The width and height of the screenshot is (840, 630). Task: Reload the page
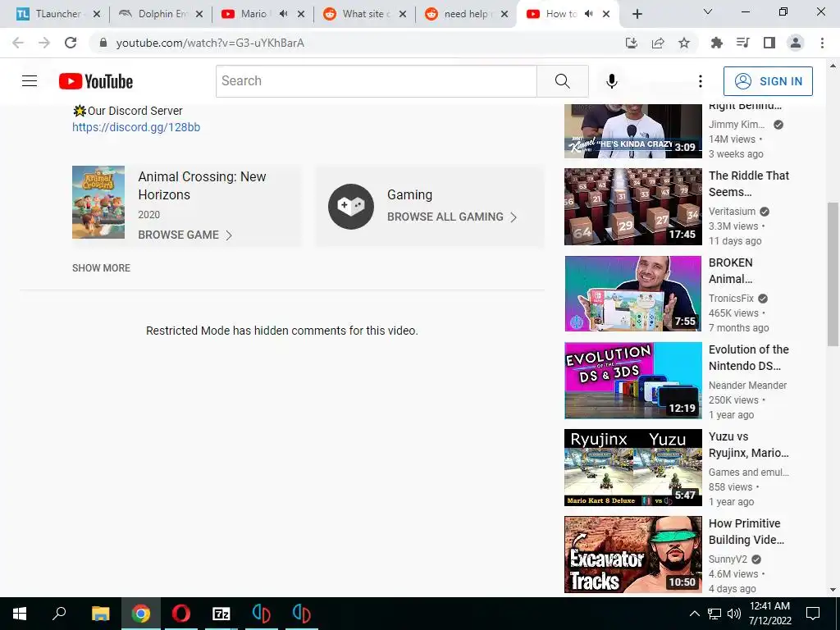tap(71, 43)
